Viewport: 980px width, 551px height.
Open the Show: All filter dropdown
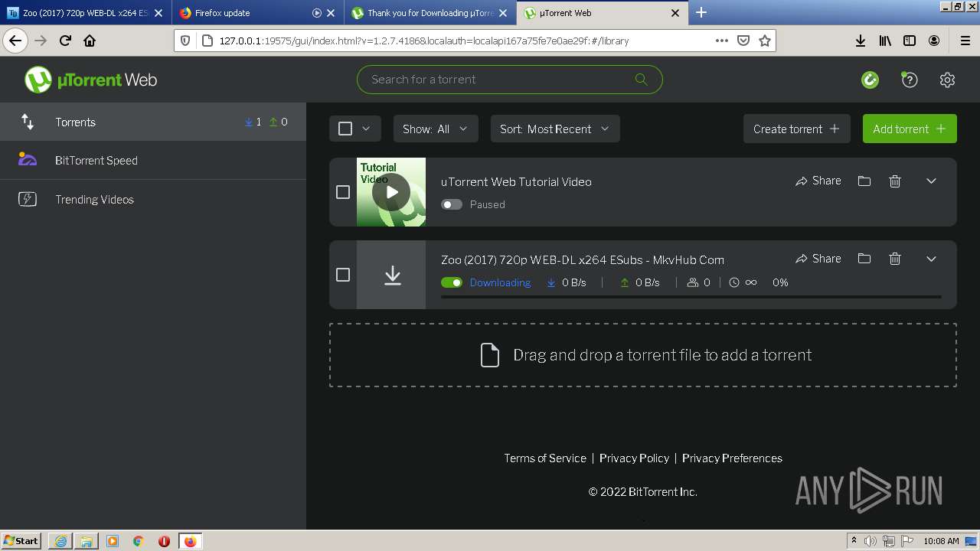(x=436, y=129)
